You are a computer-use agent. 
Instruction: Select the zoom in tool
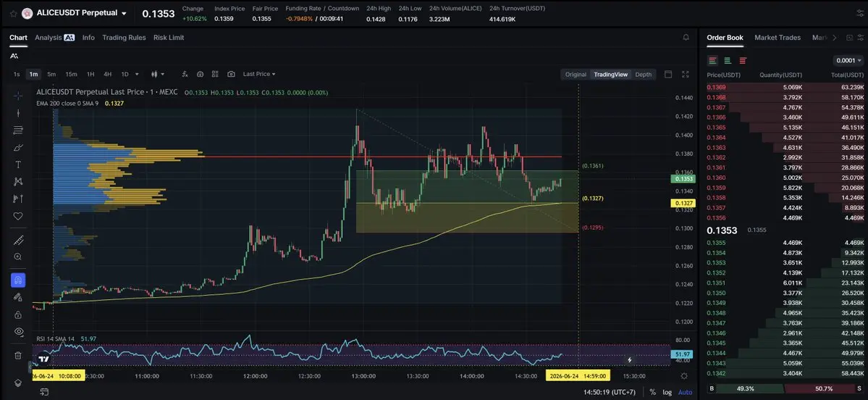(17, 257)
